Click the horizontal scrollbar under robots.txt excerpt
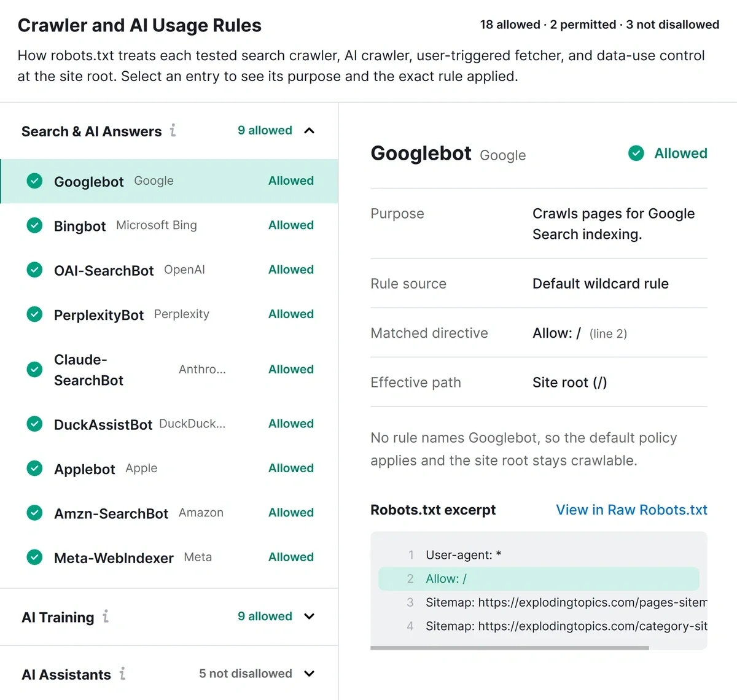This screenshot has width=737, height=700. (x=510, y=647)
